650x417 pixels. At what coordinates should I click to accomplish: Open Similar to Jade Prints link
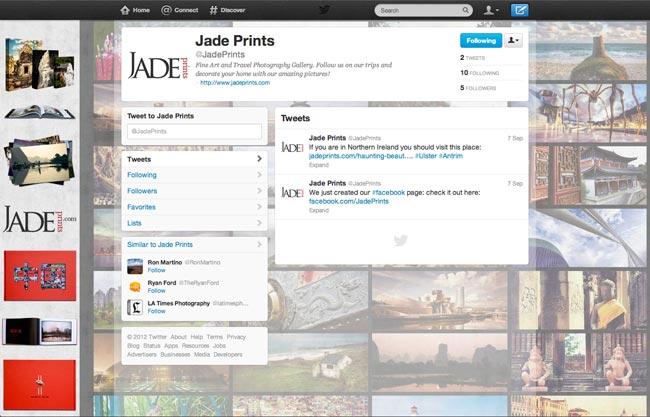click(160, 245)
